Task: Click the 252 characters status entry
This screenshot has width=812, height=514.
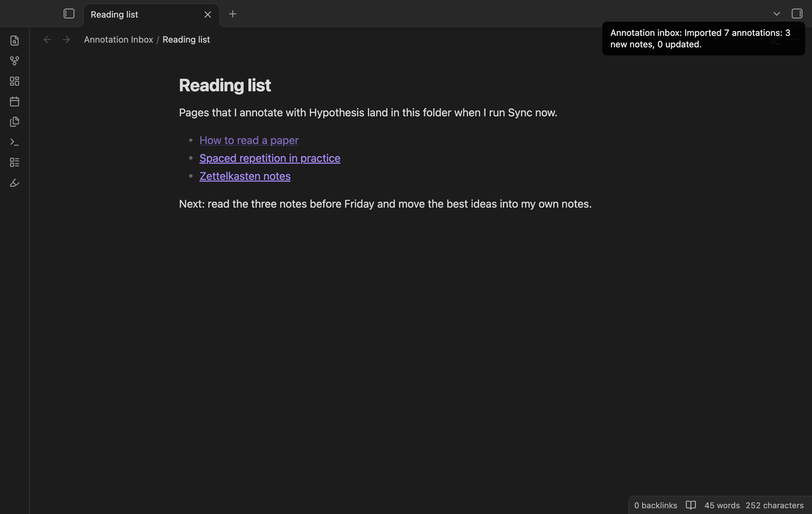Action: pos(775,505)
